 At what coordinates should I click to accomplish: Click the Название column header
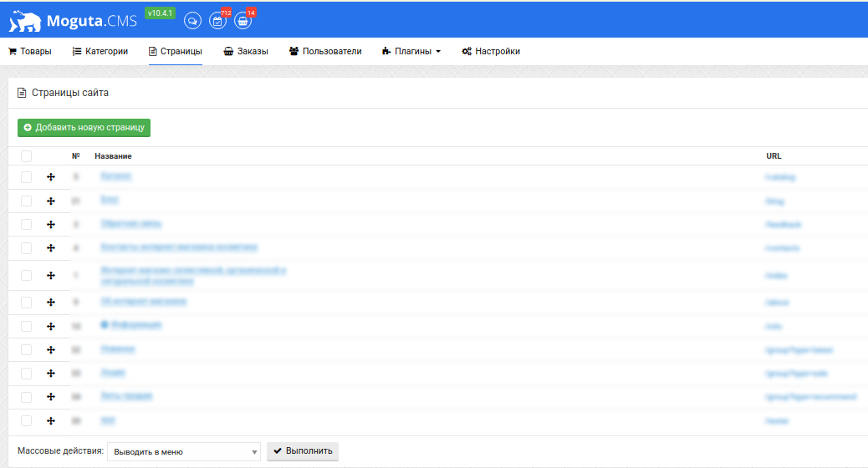(113, 156)
